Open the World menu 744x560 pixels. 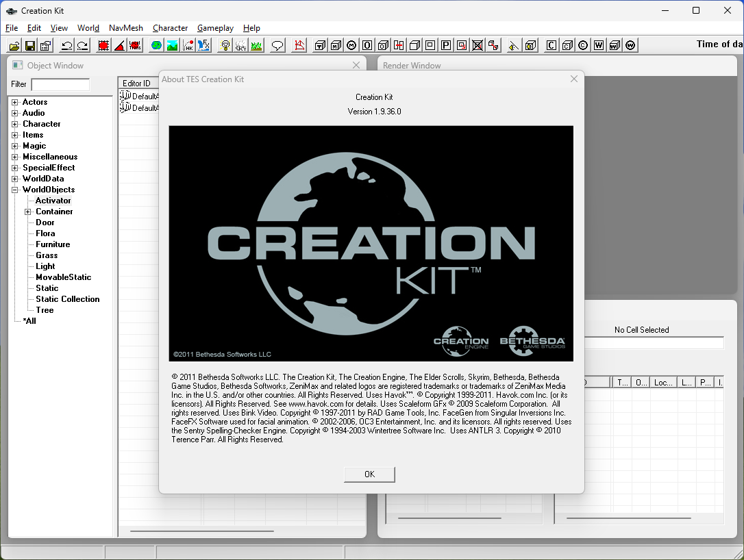tap(88, 28)
